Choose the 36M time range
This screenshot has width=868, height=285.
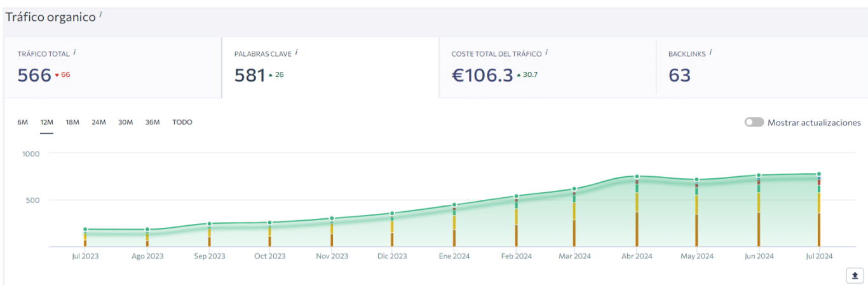point(153,122)
